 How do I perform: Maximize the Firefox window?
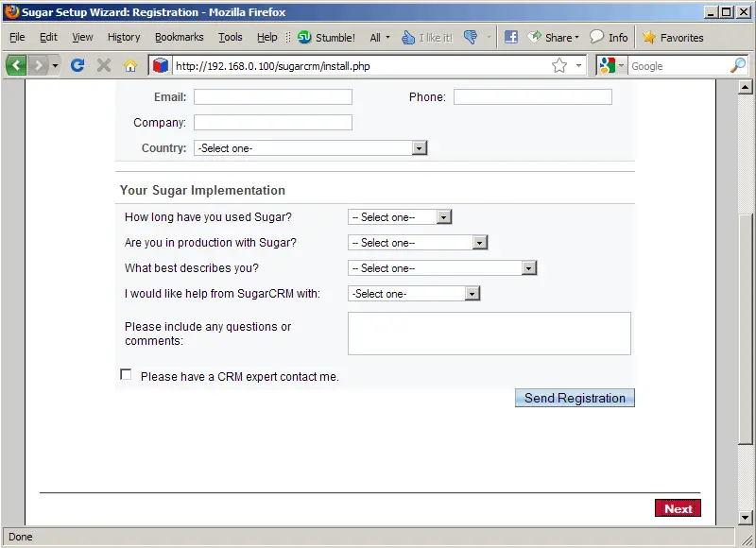[x=726, y=12]
